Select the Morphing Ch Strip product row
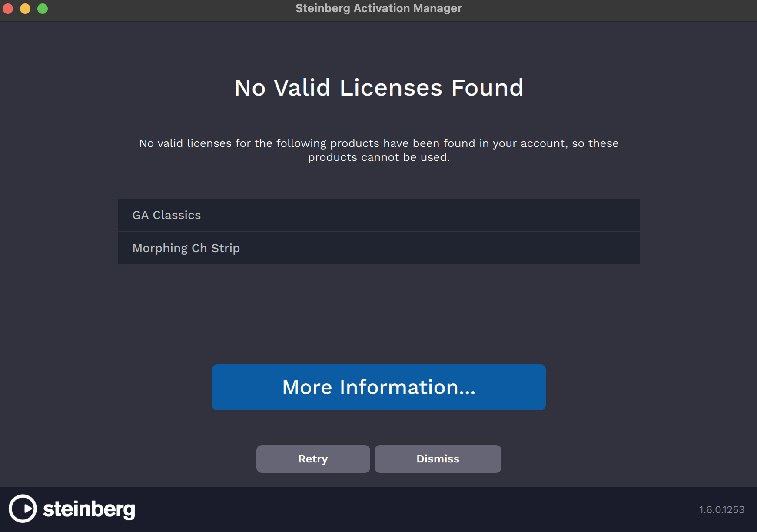 378,248
